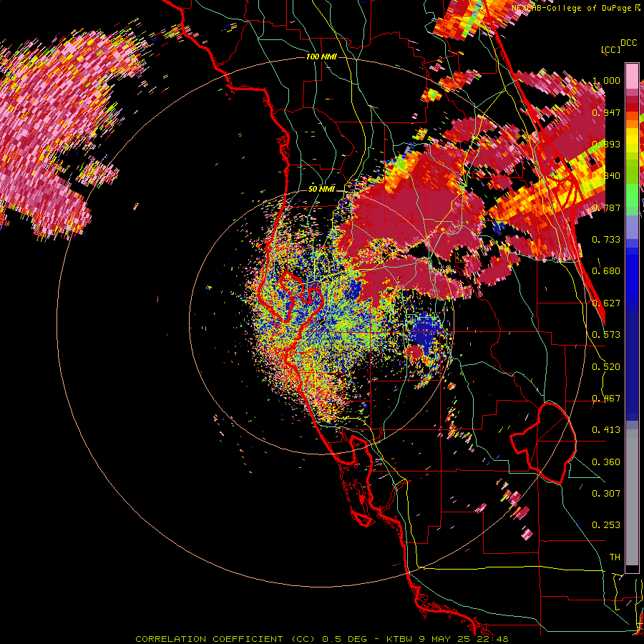Click the 0.573 scale label
Image resolution: width=644 pixels, height=644 pixels.
tap(606, 335)
